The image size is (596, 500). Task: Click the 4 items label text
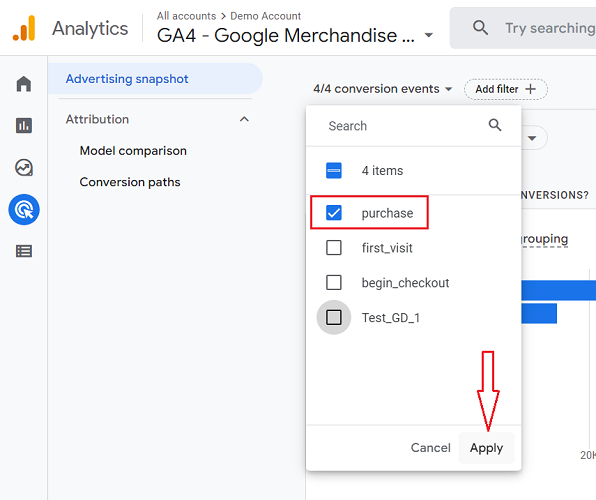pyautogui.click(x=382, y=171)
